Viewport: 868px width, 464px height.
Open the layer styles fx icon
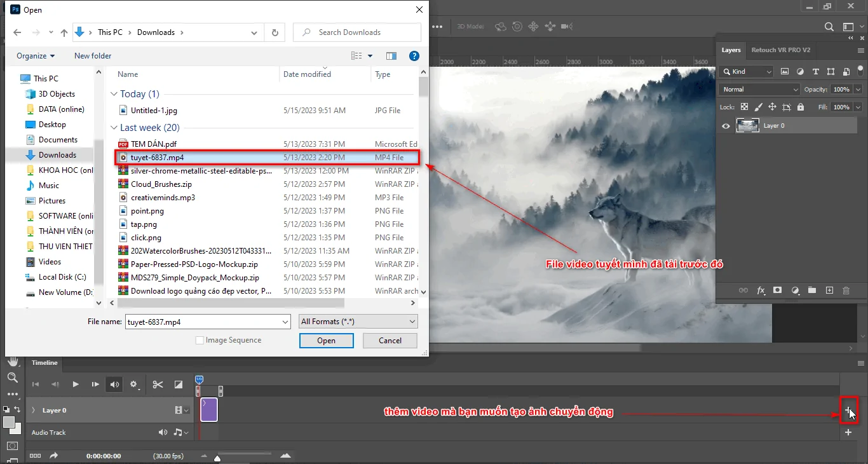(x=761, y=290)
